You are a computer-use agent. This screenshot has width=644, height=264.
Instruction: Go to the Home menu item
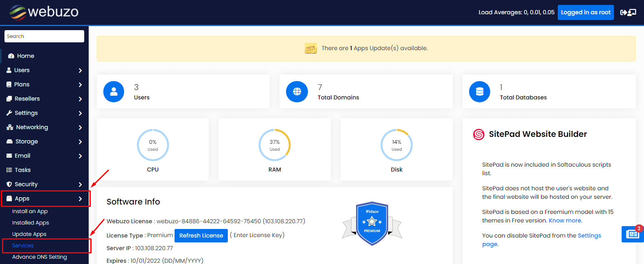pyautogui.click(x=25, y=56)
